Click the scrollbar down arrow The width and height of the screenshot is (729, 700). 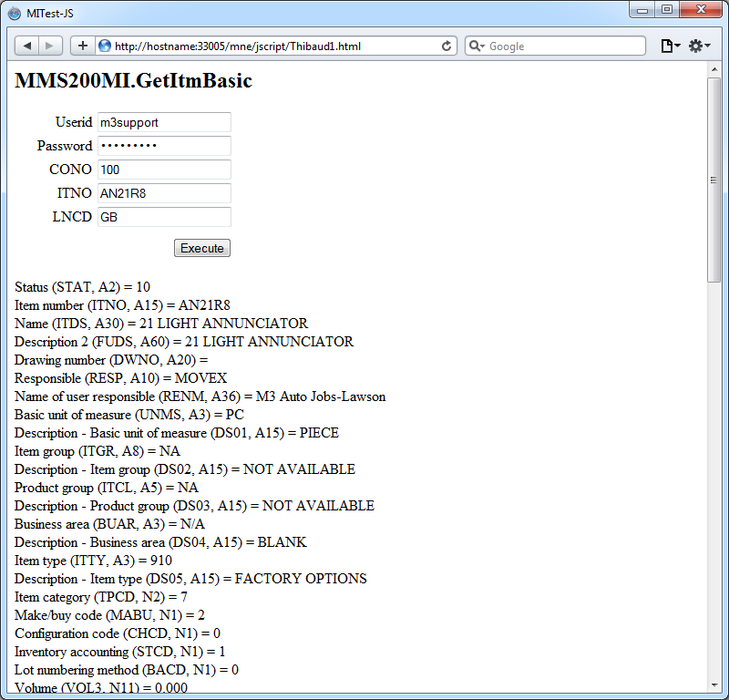point(714,685)
